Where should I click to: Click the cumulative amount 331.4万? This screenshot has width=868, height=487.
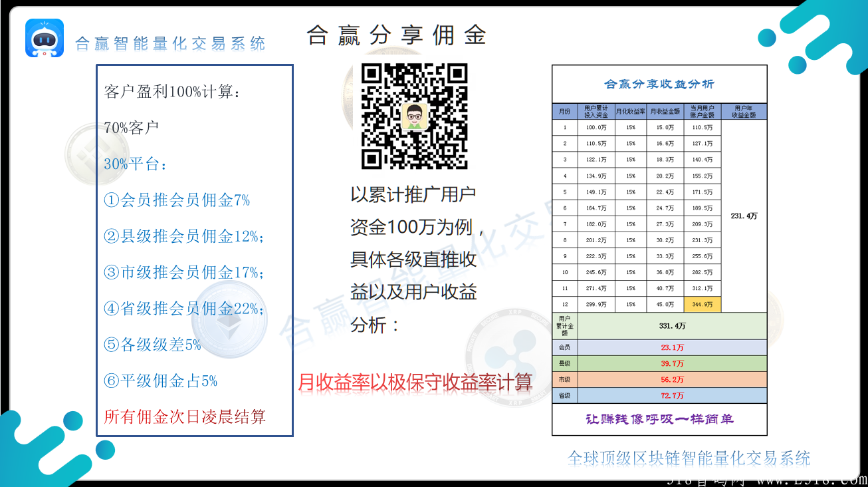pos(673,326)
